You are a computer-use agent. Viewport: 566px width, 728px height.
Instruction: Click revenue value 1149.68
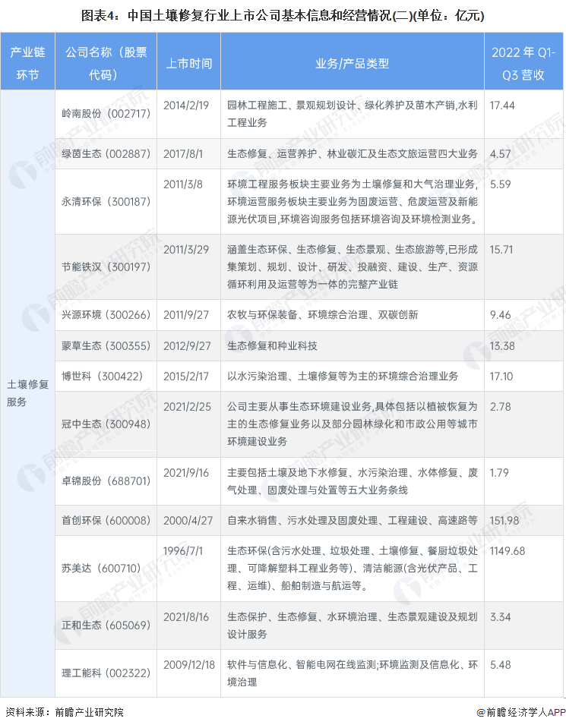tap(508, 551)
